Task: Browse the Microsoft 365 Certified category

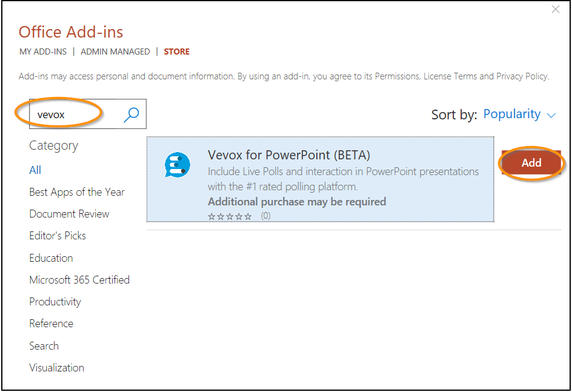Action: pyautogui.click(x=79, y=279)
